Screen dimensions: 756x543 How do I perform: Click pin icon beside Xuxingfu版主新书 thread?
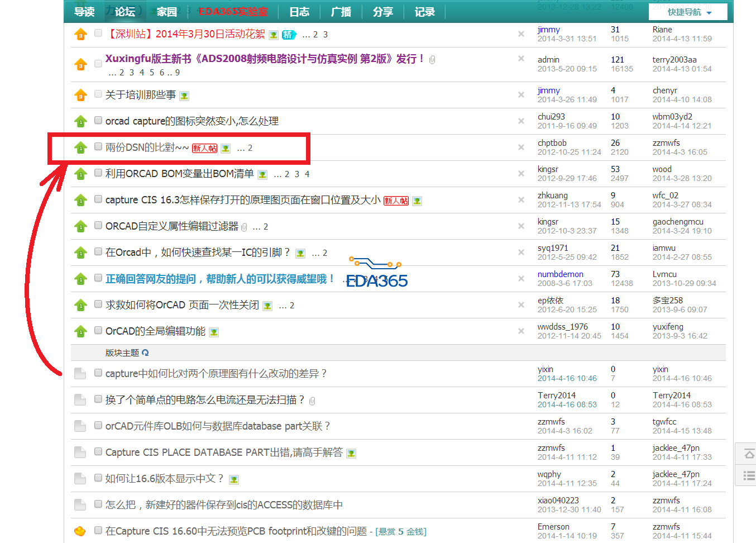(80, 65)
